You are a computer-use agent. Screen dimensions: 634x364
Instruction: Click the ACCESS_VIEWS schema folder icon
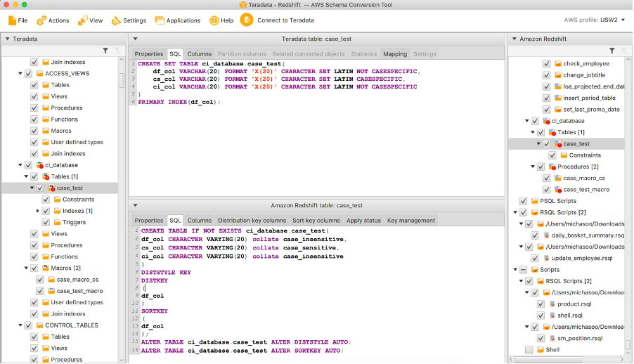(x=39, y=74)
